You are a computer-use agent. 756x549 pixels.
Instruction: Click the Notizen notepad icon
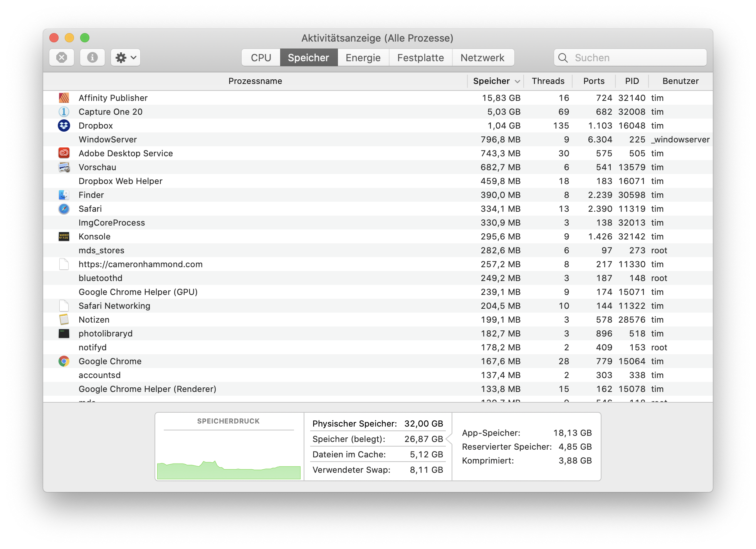coord(64,320)
